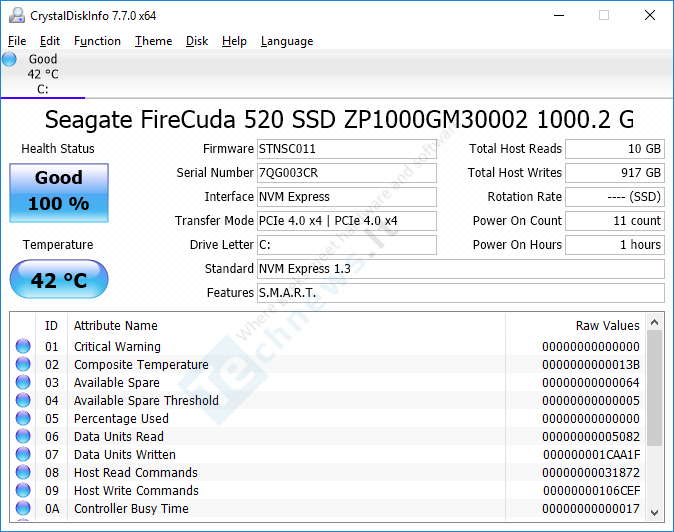
Task: Click the Good 42 °C C: disk tab
Action: (43, 74)
